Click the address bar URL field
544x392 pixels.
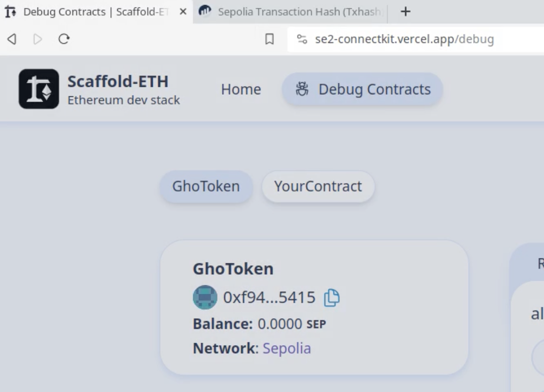[416, 39]
